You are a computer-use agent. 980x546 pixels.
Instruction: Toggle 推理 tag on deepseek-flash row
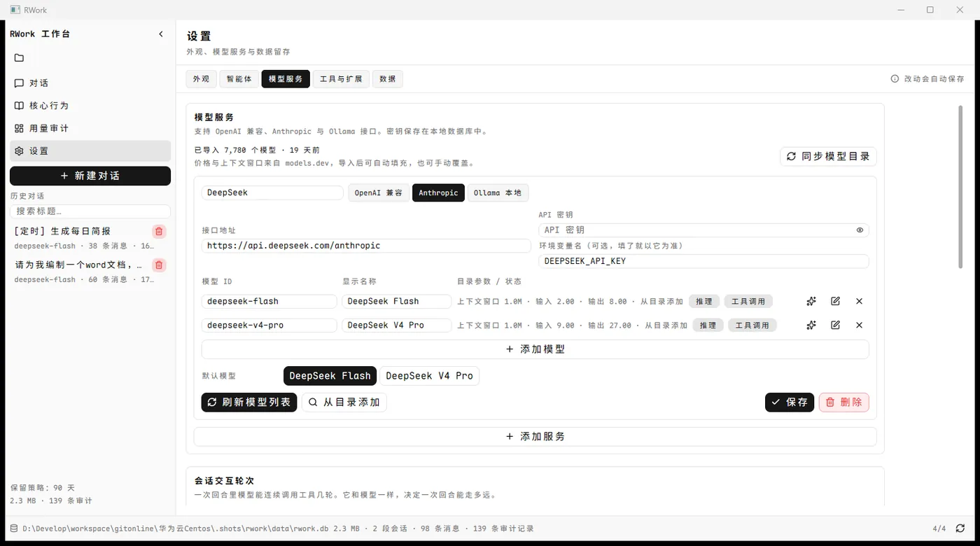pyautogui.click(x=704, y=302)
